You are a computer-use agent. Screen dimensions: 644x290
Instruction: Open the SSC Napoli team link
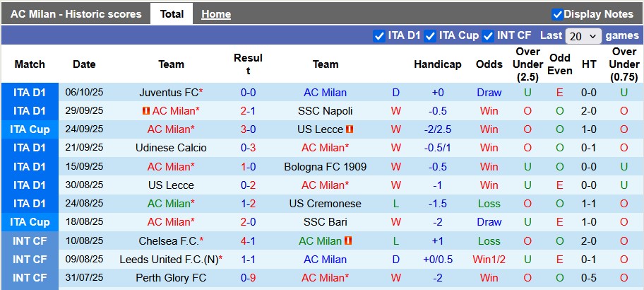pos(325,111)
